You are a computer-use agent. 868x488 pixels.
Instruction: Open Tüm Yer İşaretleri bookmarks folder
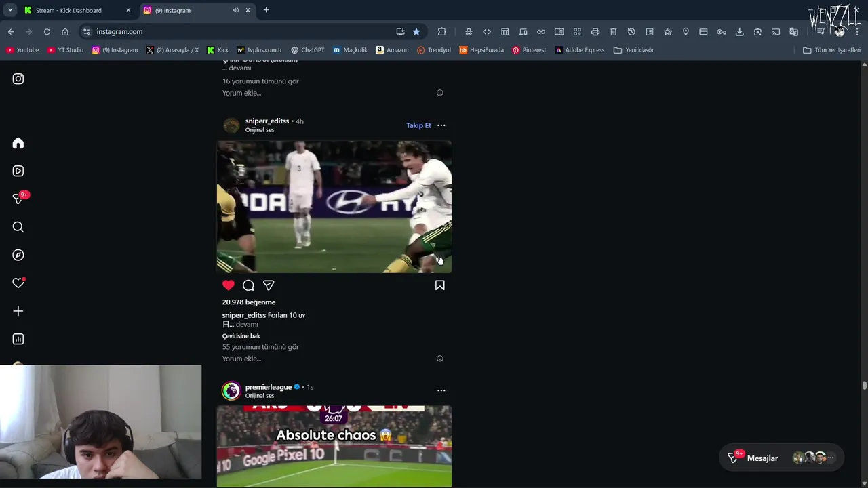click(x=831, y=50)
